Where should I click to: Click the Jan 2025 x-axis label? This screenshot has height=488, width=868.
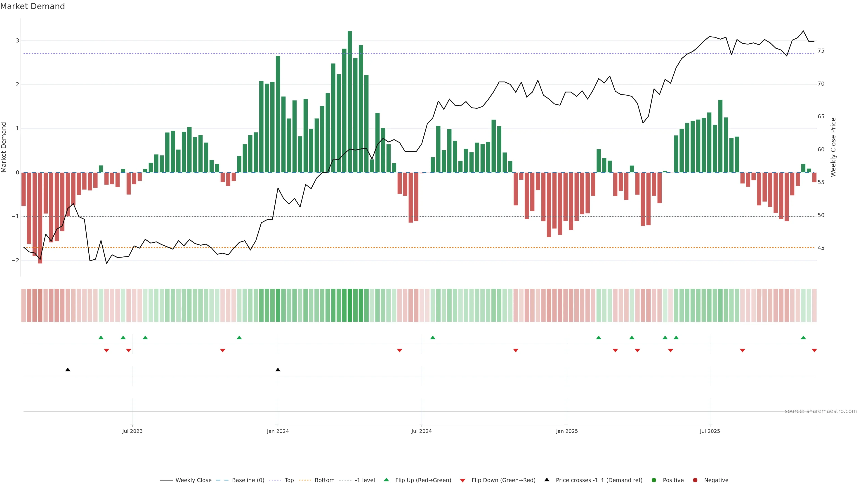coord(567,431)
